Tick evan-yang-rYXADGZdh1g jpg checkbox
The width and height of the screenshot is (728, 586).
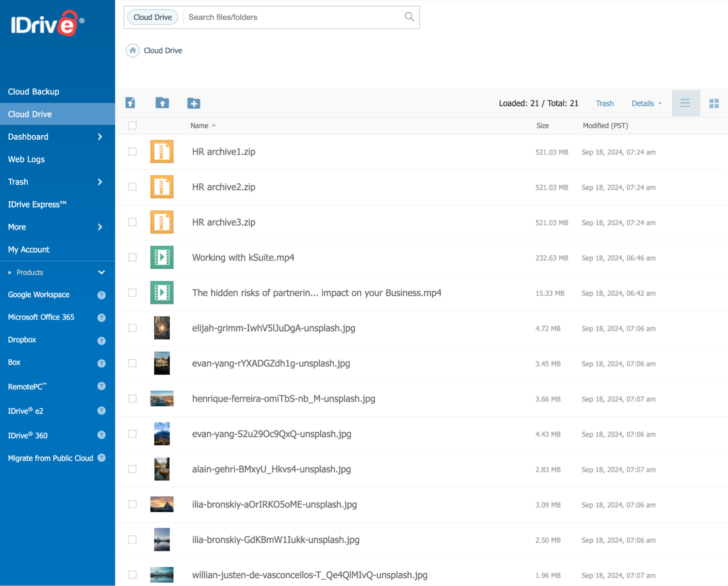[132, 363]
